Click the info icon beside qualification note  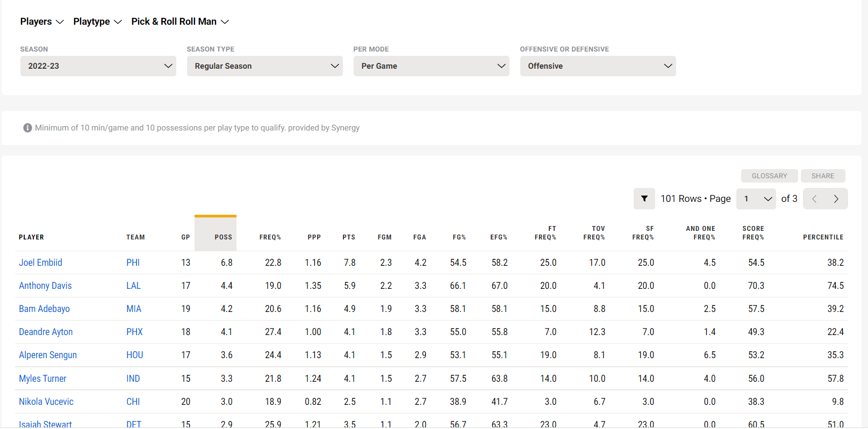click(27, 128)
